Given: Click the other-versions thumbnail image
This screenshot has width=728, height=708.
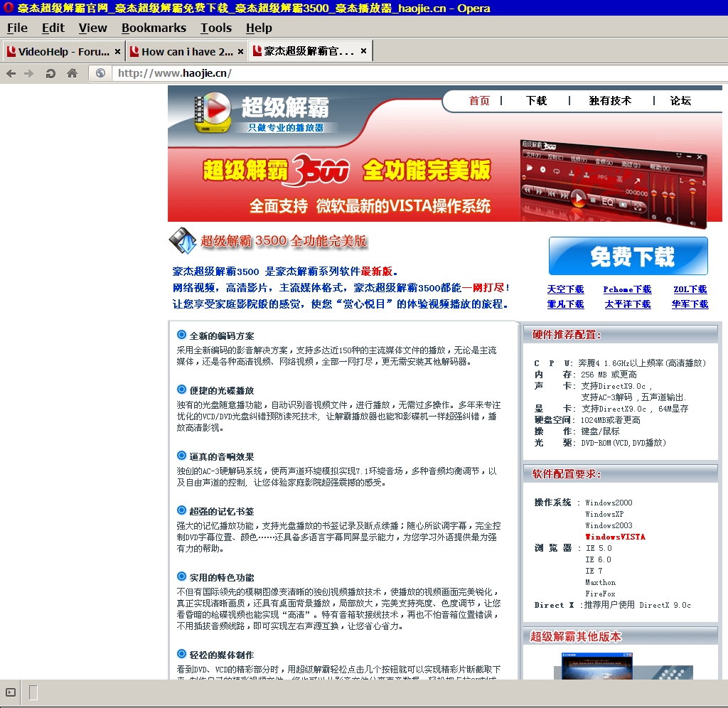Looking at the screenshot, I should [x=597, y=666].
